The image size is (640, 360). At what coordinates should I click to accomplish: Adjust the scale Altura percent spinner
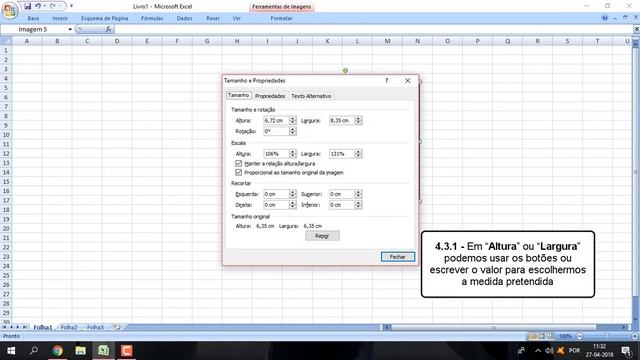pos(292,153)
